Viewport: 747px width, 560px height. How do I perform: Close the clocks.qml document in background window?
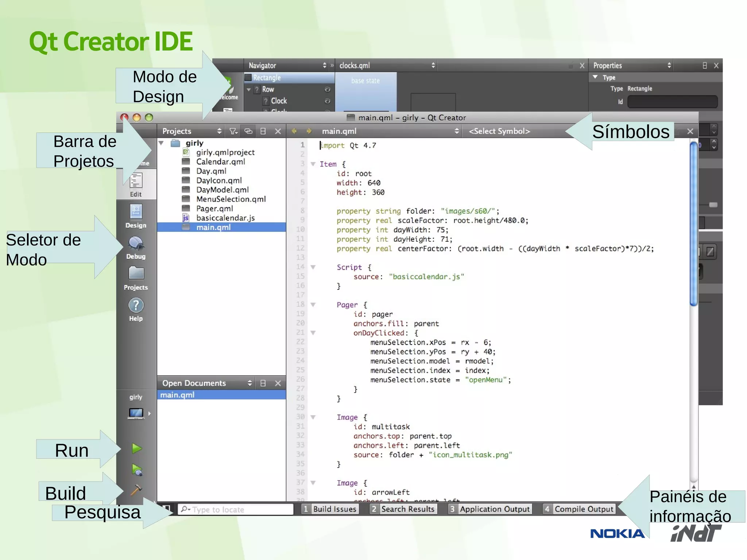coord(582,66)
